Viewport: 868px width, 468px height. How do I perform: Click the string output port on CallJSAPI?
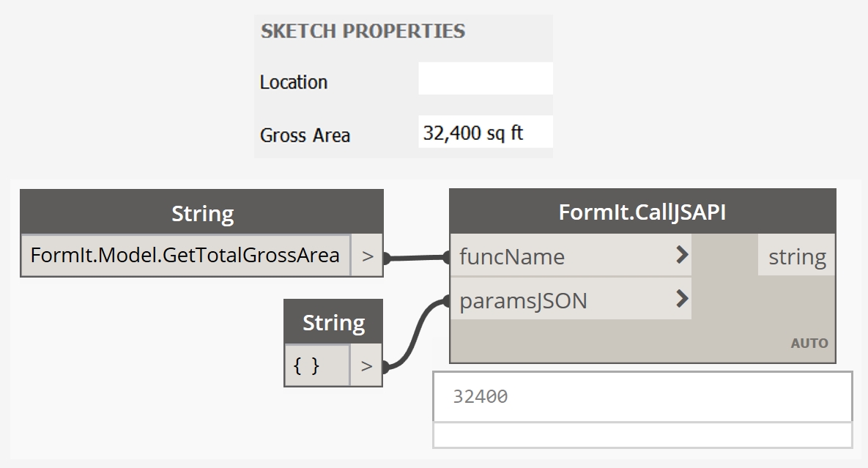coord(796,256)
